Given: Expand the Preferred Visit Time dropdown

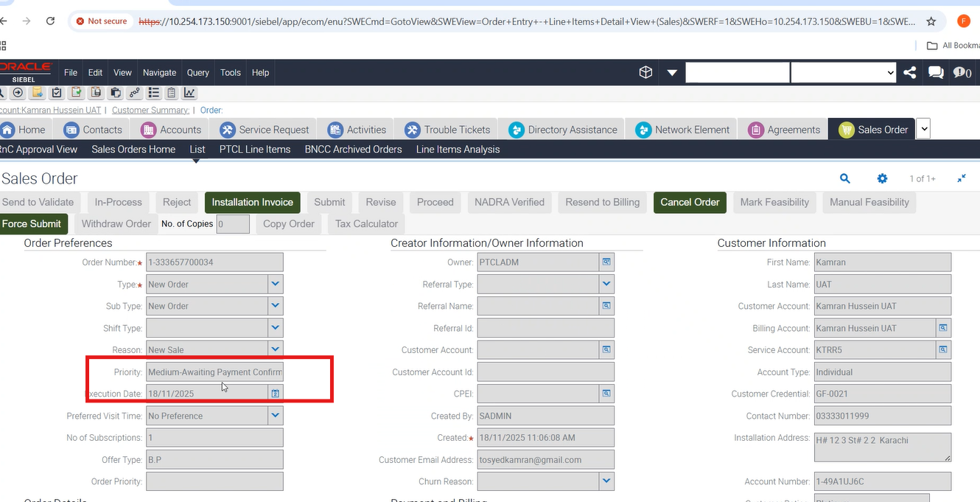Looking at the screenshot, I should [x=275, y=416].
